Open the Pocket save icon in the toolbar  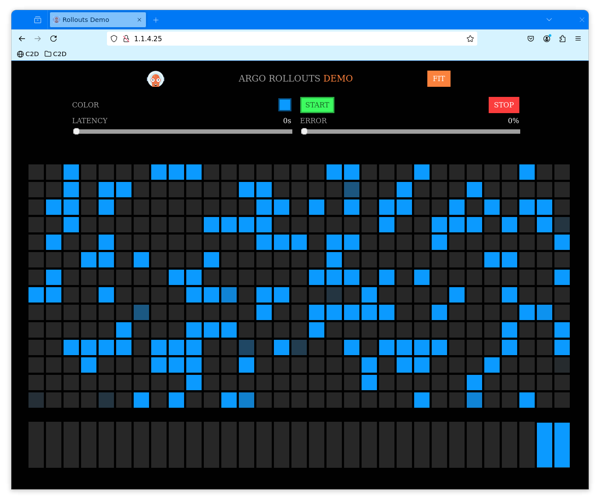click(x=530, y=38)
